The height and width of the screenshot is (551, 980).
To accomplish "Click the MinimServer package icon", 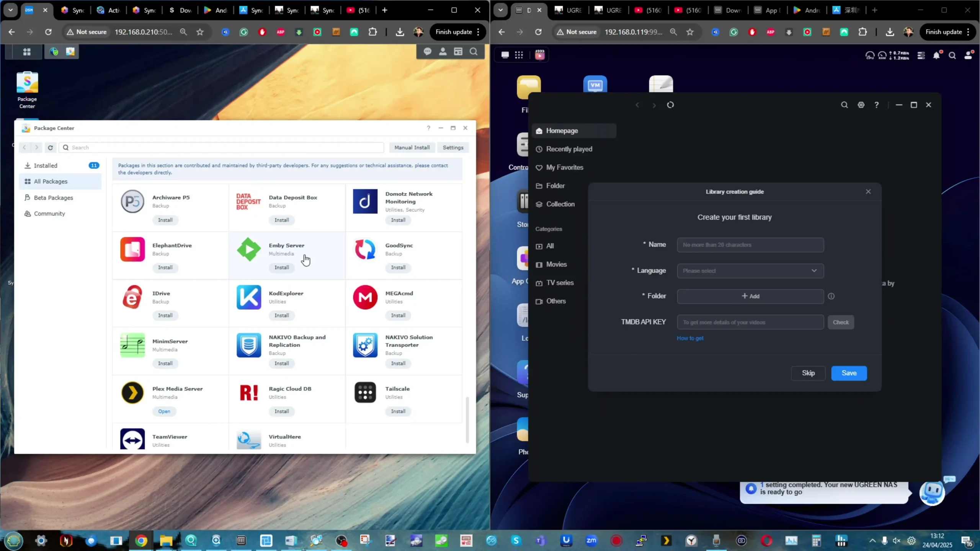I will (132, 345).
